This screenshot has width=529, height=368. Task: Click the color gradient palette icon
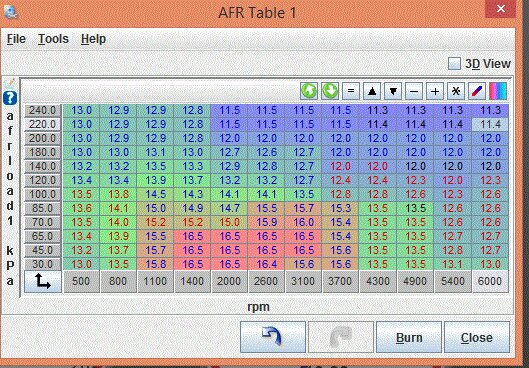click(498, 91)
